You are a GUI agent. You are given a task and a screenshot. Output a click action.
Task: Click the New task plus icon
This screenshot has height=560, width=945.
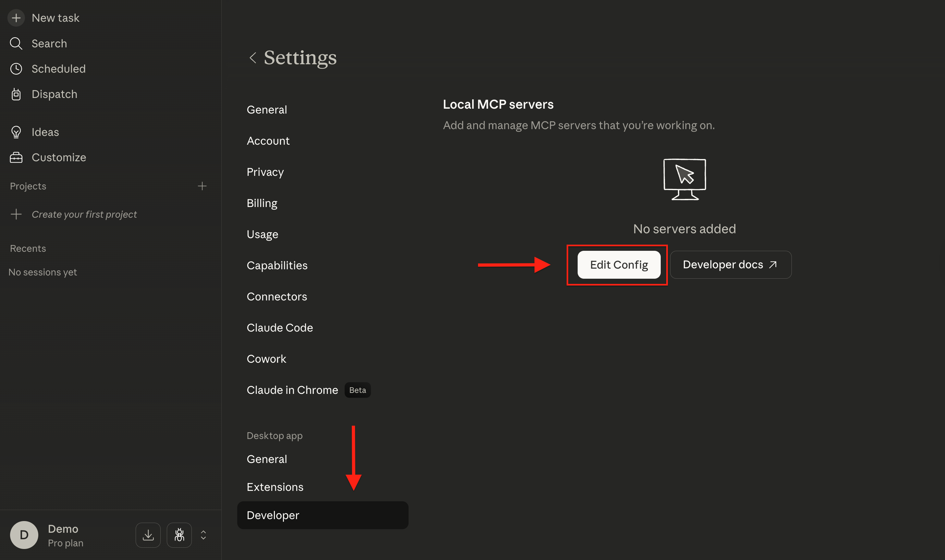(16, 18)
